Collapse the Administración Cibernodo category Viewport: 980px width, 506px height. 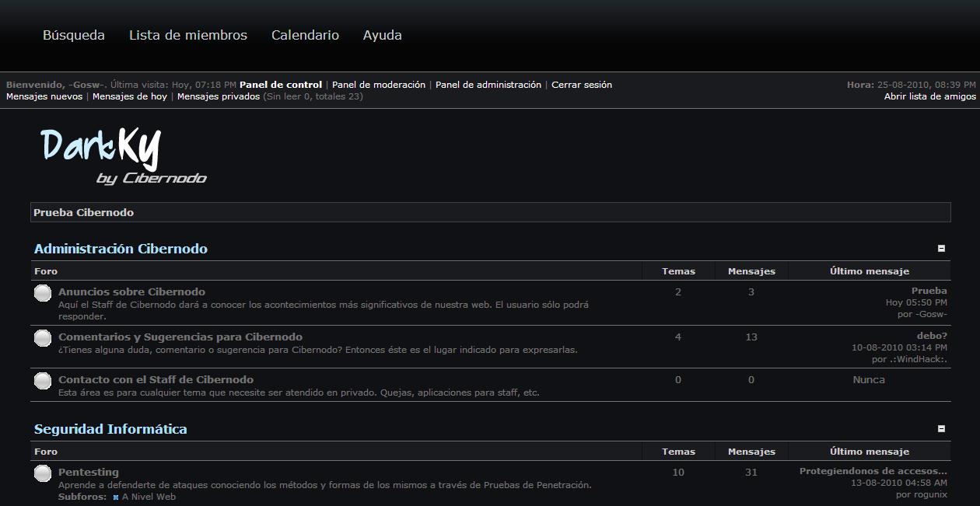click(941, 249)
